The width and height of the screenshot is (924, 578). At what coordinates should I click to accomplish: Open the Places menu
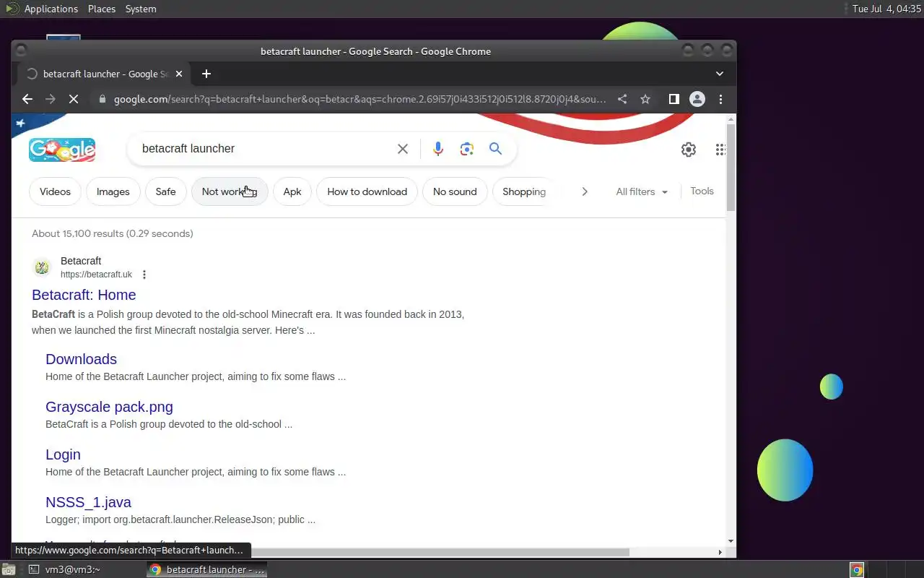pos(102,9)
